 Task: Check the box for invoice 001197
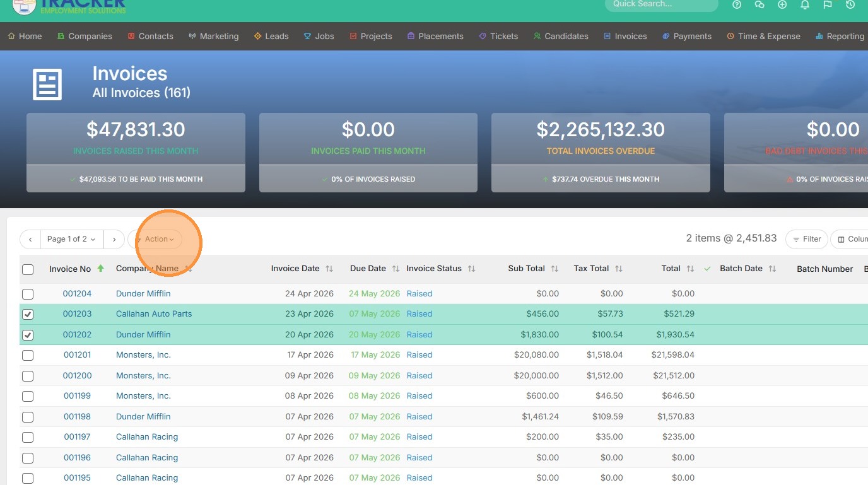click(28, 438)
